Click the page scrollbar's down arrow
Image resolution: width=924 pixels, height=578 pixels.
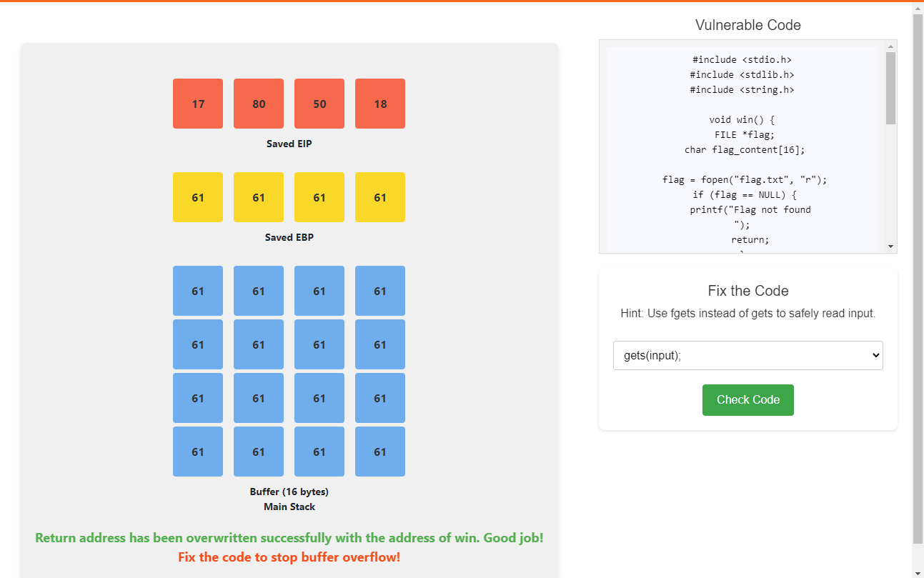[918, 572]
